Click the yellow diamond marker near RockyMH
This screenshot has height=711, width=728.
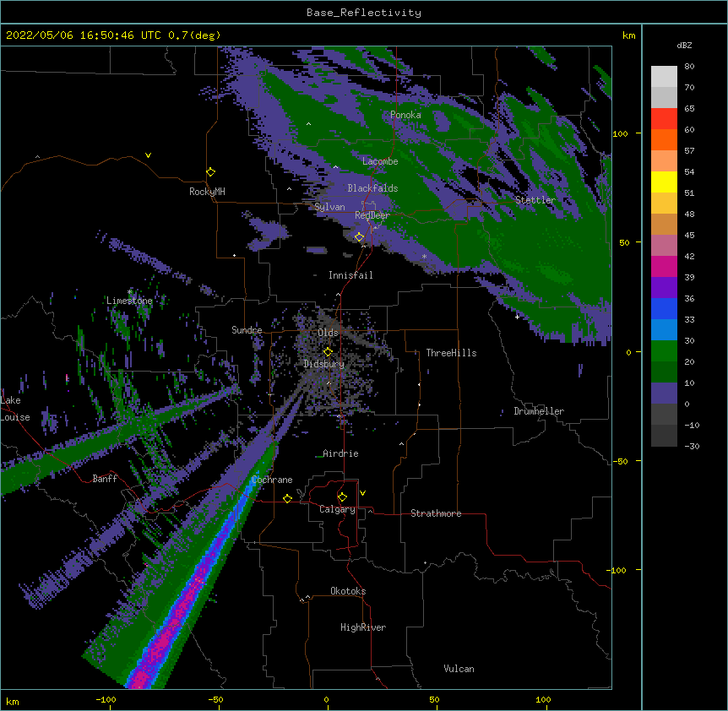coord(210,172)
